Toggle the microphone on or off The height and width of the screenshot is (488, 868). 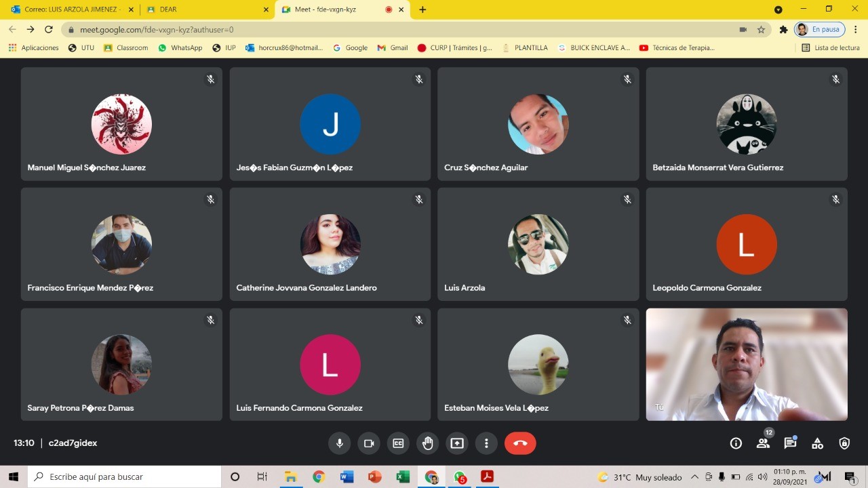[x=340, y=443]
